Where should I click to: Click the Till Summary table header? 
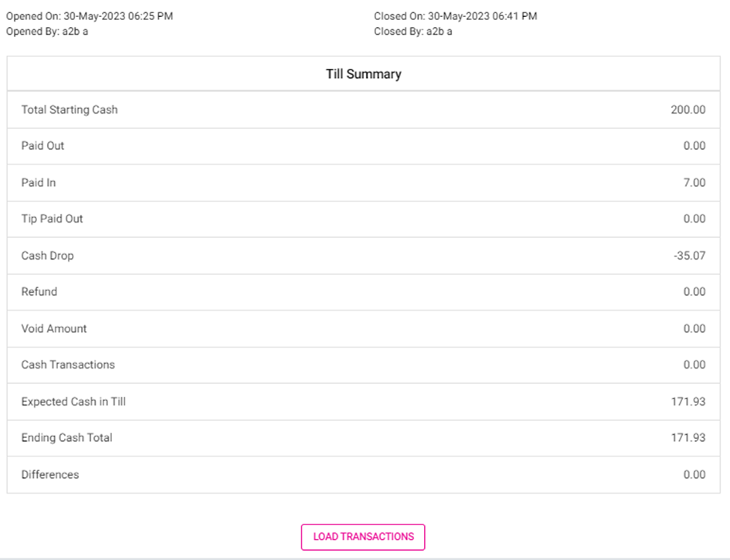(x=363, y=74)
